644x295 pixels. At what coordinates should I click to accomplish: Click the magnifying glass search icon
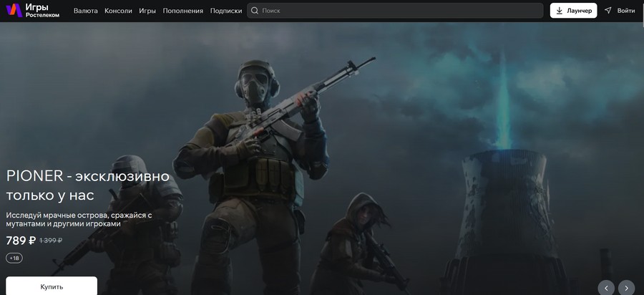point(254,11)
